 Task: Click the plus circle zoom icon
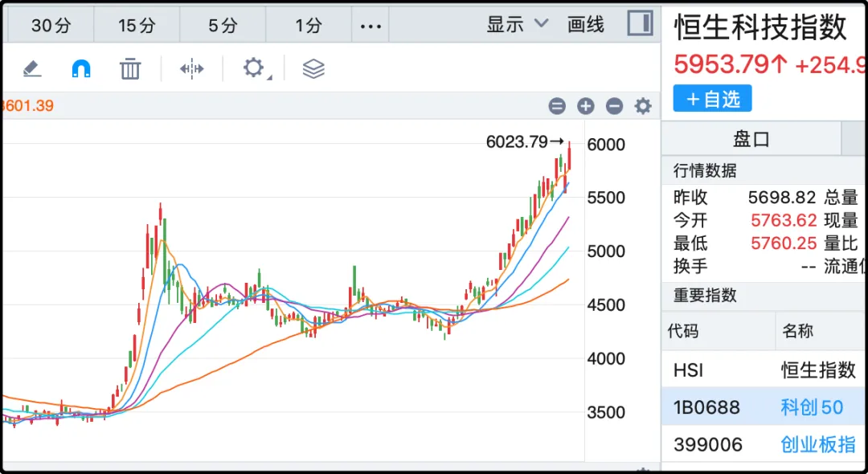pyautogui.click(x=586, y=106)
